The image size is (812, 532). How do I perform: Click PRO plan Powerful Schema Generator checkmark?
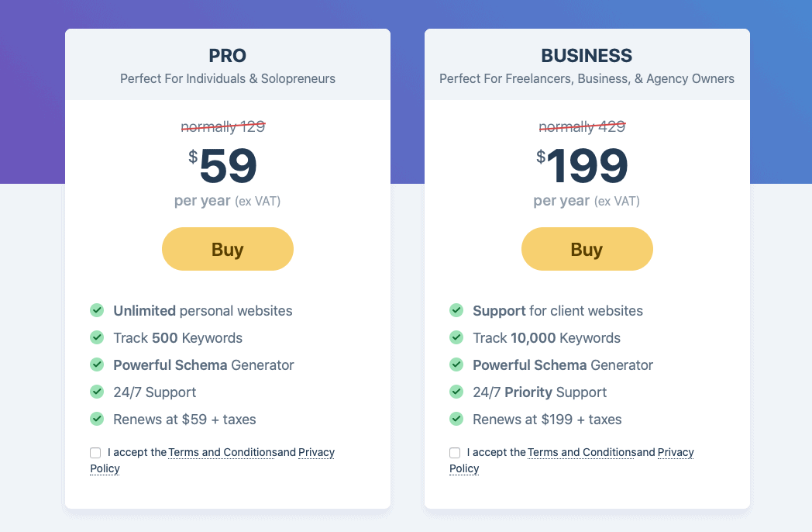(x=97, y=364)
